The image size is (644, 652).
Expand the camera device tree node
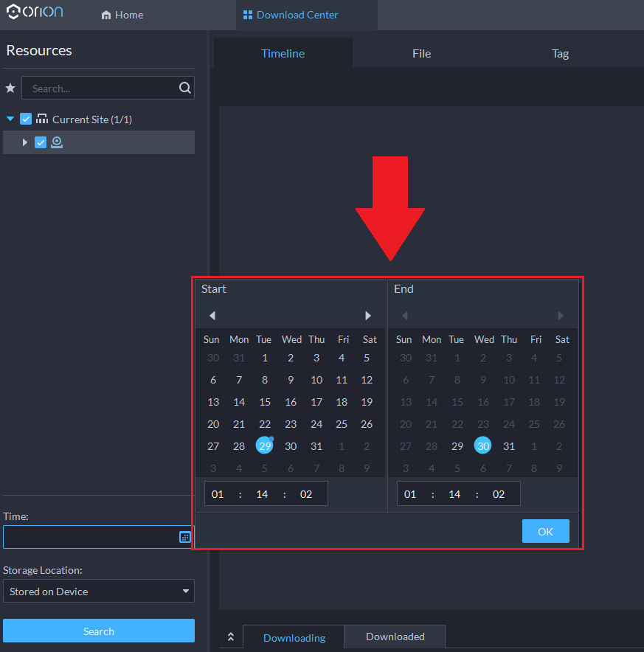click(x=25, y=142)
